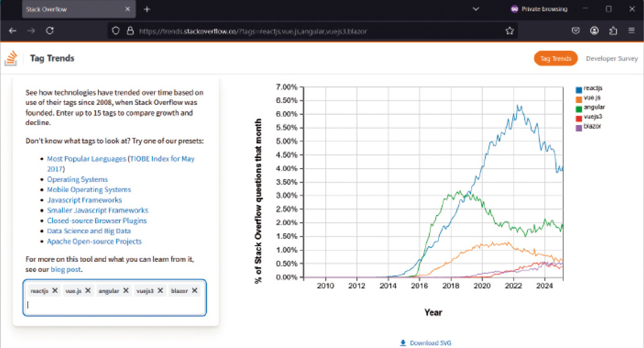Image resolution: width=644 pixels, height=348 pixels.
Task: Remove the vuejs3 tag with its X
Action: (160, 291)
